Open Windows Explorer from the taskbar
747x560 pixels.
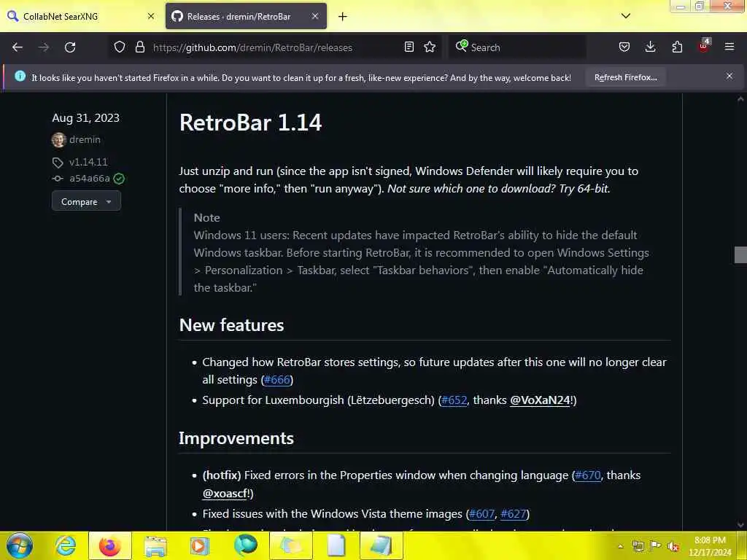pyautogui.click(x=155, y=545)
